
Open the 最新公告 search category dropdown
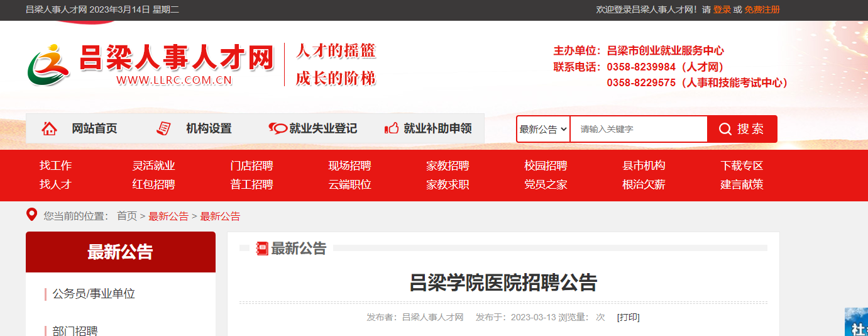point(544,129)
